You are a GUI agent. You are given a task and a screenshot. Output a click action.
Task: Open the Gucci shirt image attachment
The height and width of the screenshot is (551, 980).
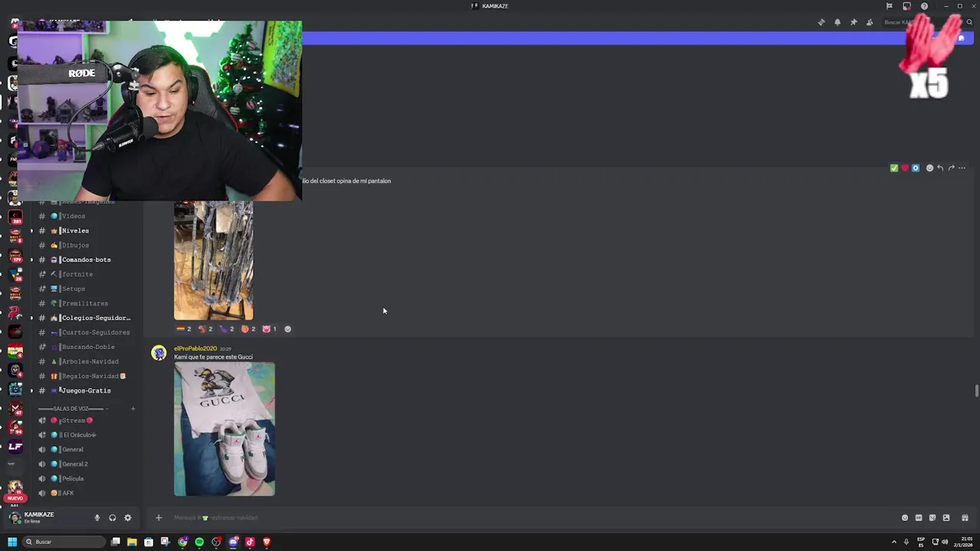click(224, 429)
